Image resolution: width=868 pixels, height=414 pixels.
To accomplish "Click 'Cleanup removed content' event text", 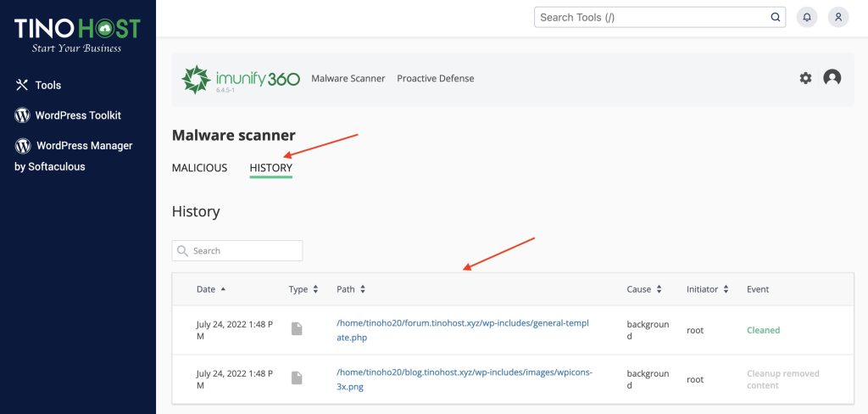I will point(782,379).
